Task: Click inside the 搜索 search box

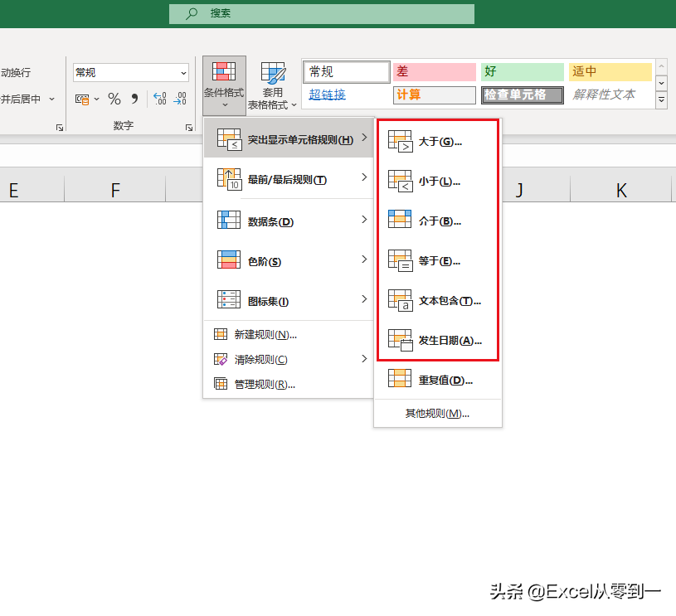Action: (322, 14)
